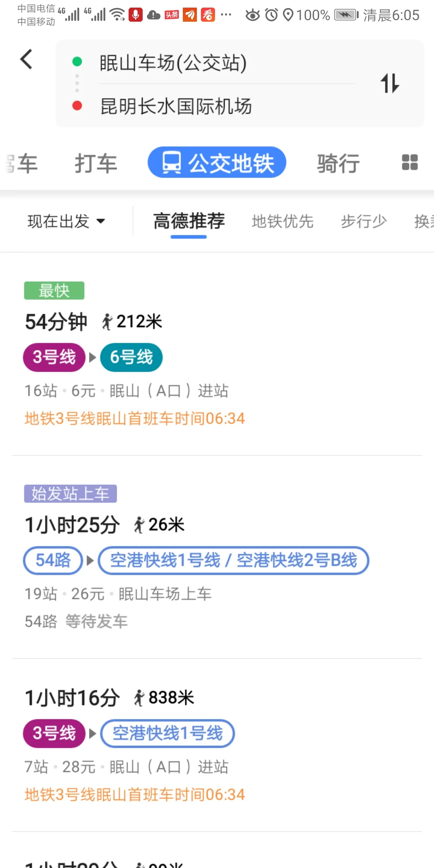
Task: Tap the swap origin and destination icon
Action: tap(389, 83)
